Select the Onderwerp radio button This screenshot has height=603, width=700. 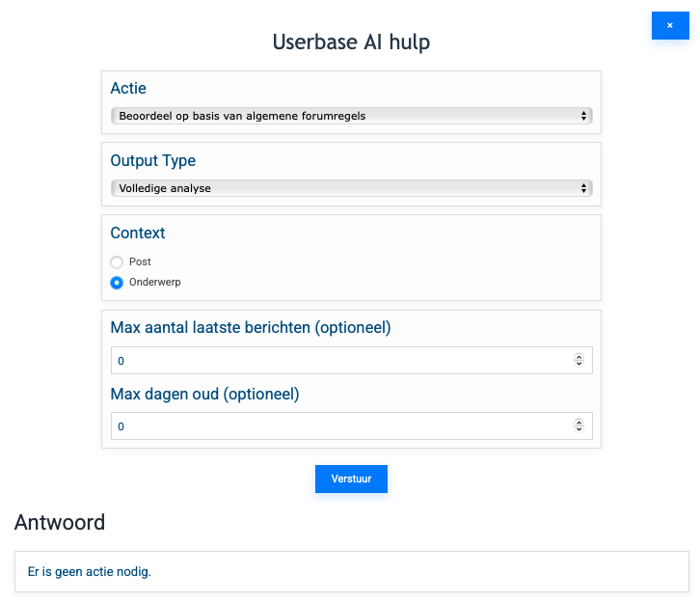117,283
